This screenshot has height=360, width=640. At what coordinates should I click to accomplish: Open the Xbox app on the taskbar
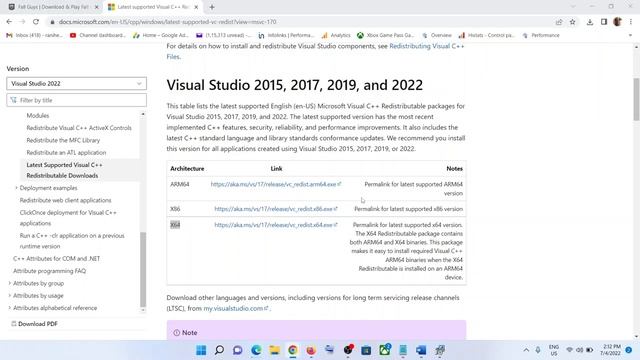point(384,350)
